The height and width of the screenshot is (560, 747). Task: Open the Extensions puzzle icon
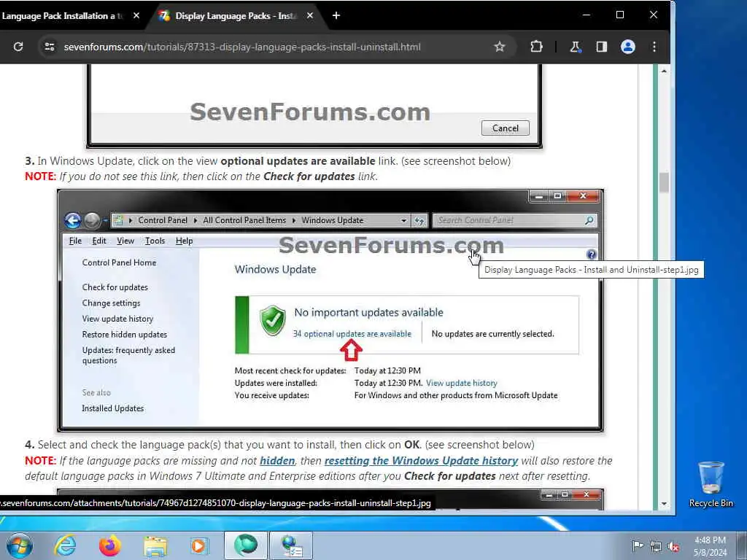(x=536, y=47)
